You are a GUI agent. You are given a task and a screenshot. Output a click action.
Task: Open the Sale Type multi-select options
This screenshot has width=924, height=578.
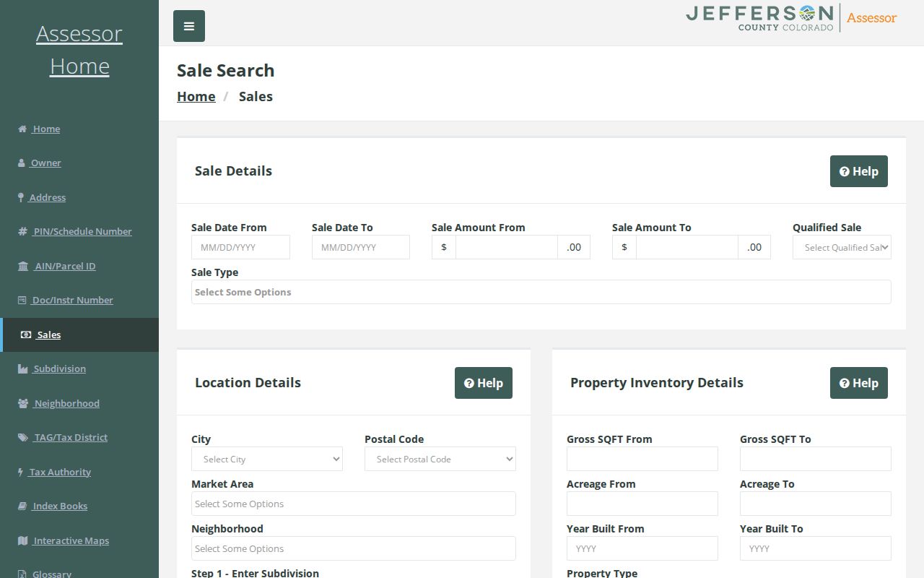point(541,292)
